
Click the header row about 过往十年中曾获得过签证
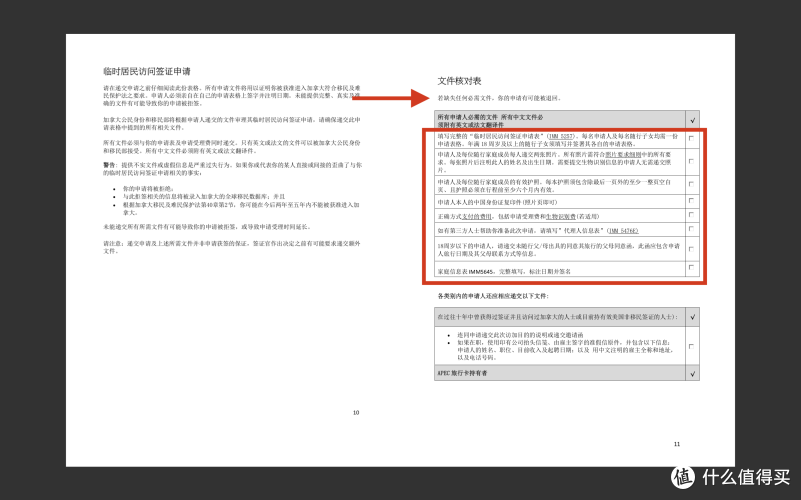coord(559,317)
